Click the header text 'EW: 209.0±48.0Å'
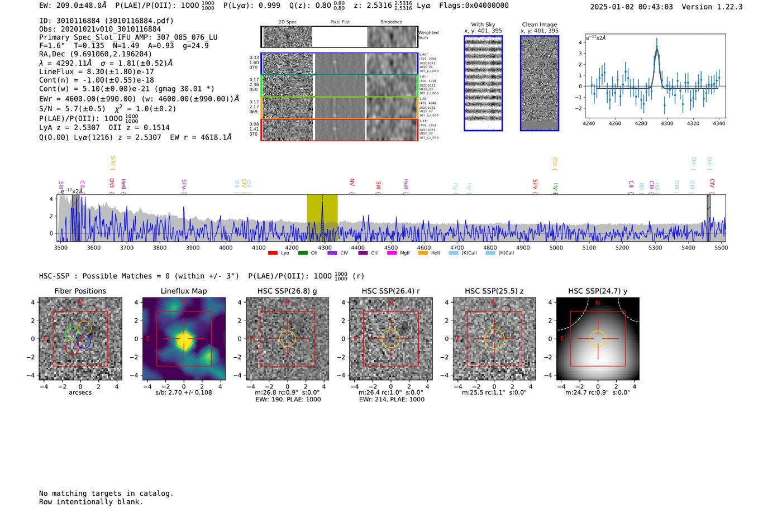 click(73, 6)
